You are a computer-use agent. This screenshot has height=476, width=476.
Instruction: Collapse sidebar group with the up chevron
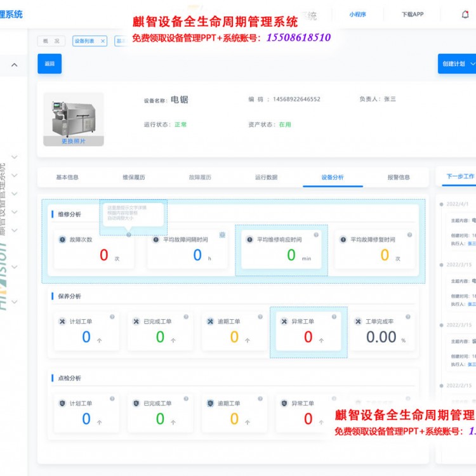14,65
